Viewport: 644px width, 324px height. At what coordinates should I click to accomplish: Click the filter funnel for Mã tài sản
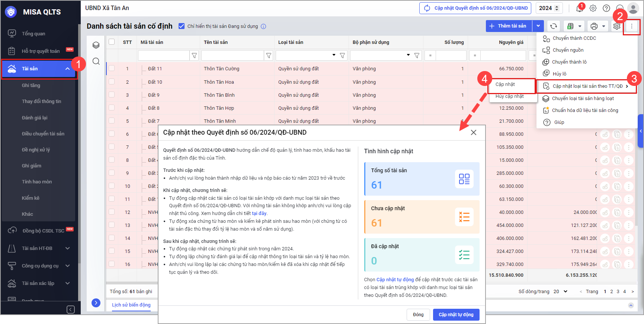[x=194, y=55]
